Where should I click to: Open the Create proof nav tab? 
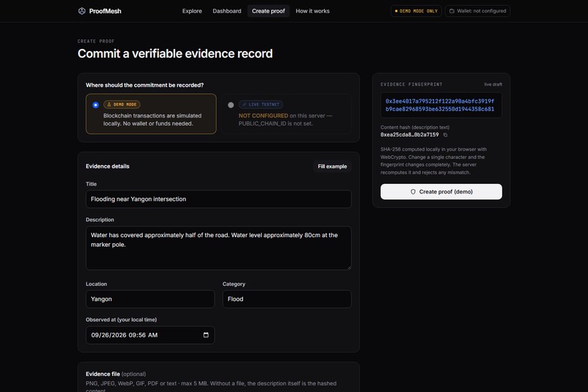point(268,11)
